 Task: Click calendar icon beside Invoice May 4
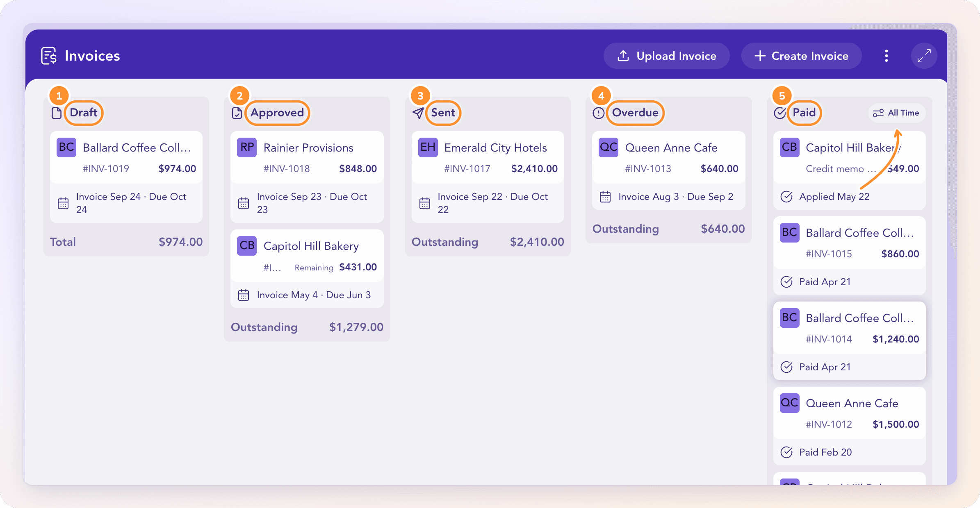pos(244,295)
